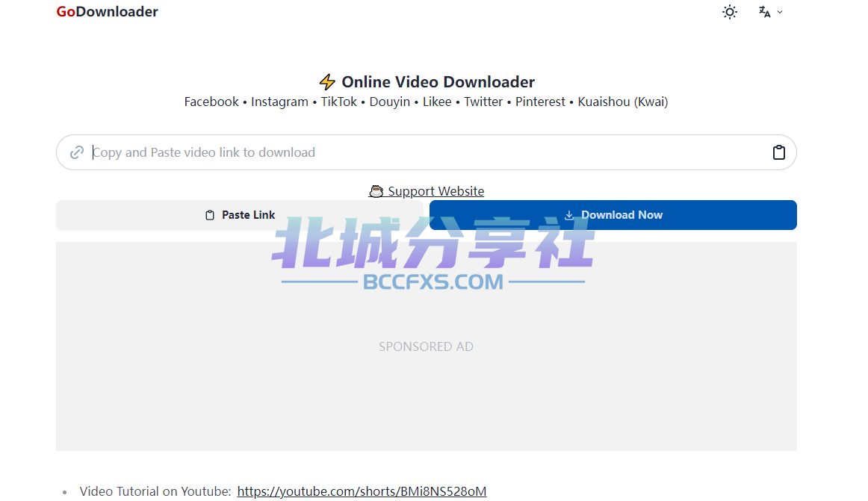This screenshot has height=501, width=868.
Task: Open the Support Website link
Action: point(427,191)
